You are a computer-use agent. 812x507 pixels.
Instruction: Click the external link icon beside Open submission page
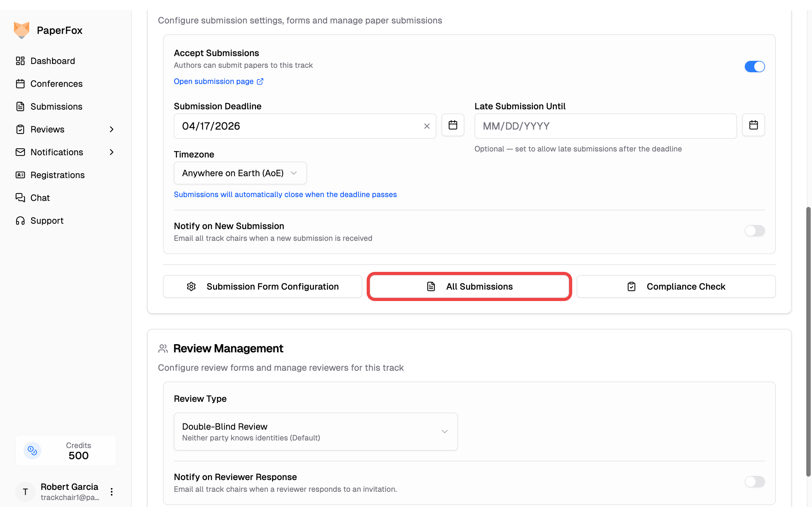pyautogui.click(x=260, y=81)
